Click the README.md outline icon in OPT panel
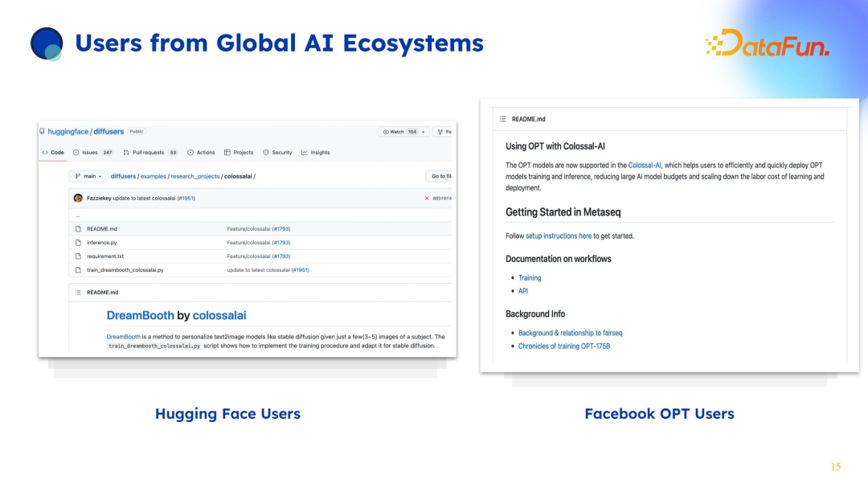Image resolution: width=868 pixels, height=488 pixels. (502, 119)
